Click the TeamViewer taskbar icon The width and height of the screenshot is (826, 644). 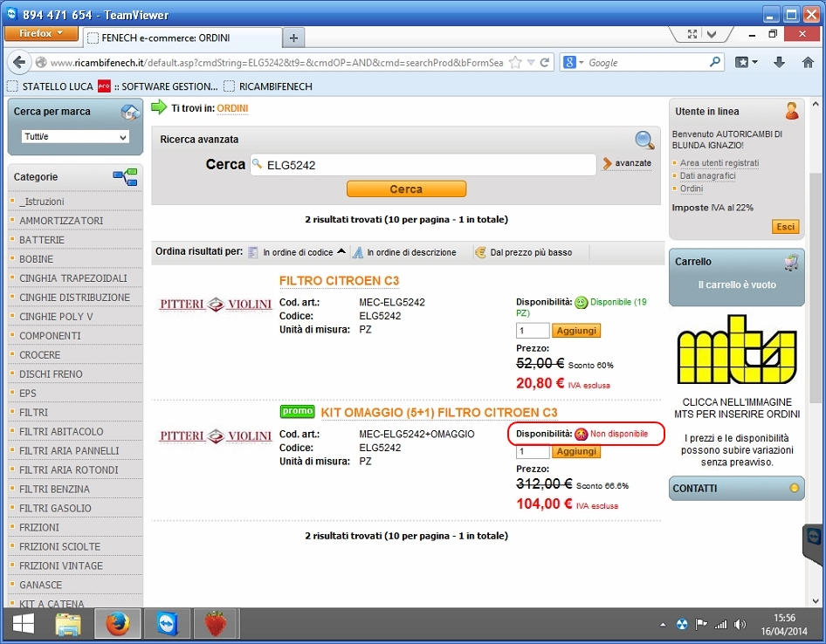click(167, 625)
